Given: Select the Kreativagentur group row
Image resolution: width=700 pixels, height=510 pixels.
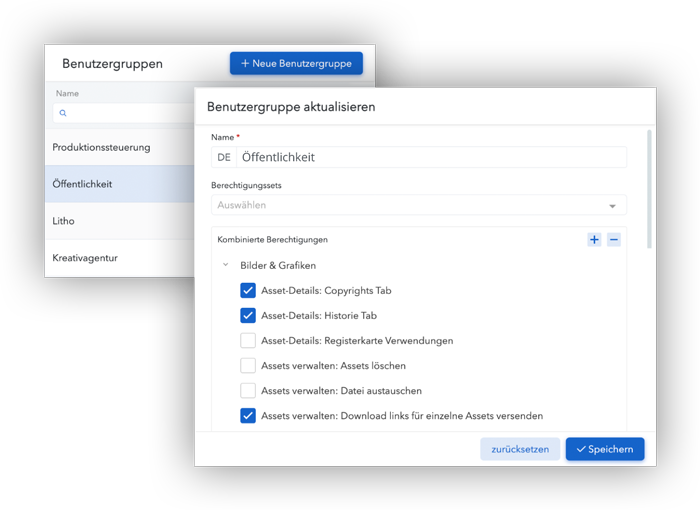Looking at the screenshot, I should pos(120,258).
